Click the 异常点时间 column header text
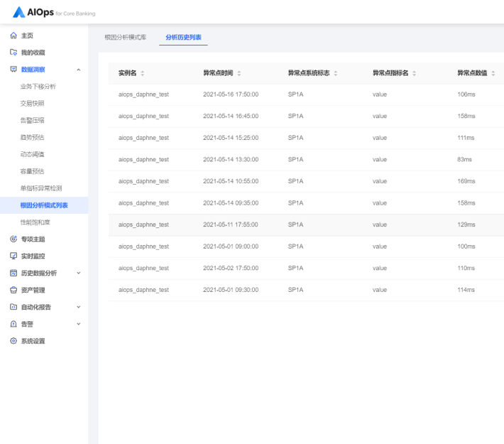Screen dimensions: 504x444 [x=218, y=73]
